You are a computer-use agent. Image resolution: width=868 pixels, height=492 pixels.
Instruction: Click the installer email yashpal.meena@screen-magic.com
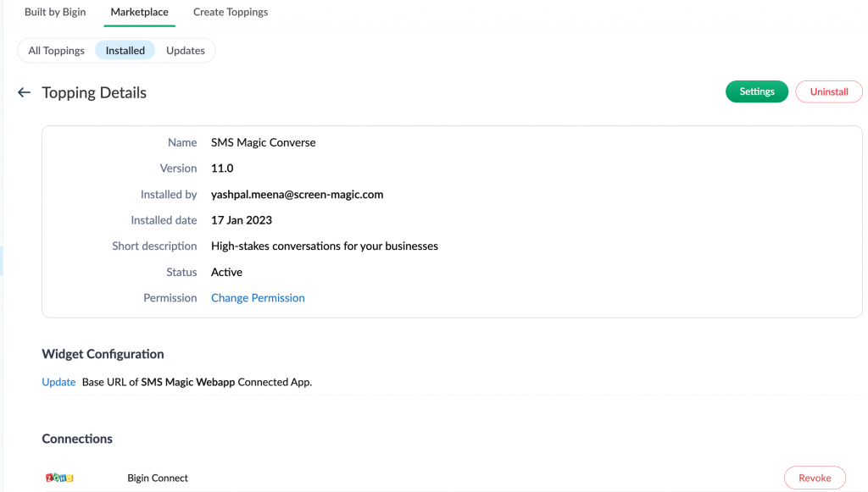tap(298, 195)
